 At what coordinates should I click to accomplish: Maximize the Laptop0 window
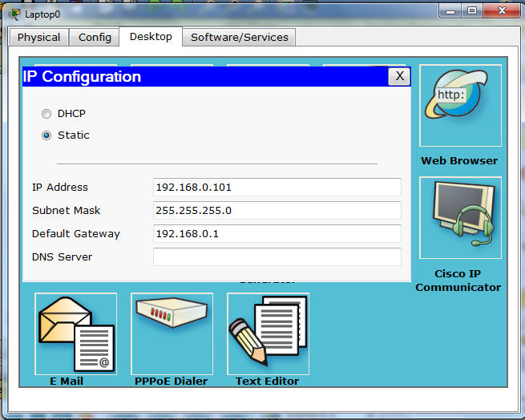(472, 10)
